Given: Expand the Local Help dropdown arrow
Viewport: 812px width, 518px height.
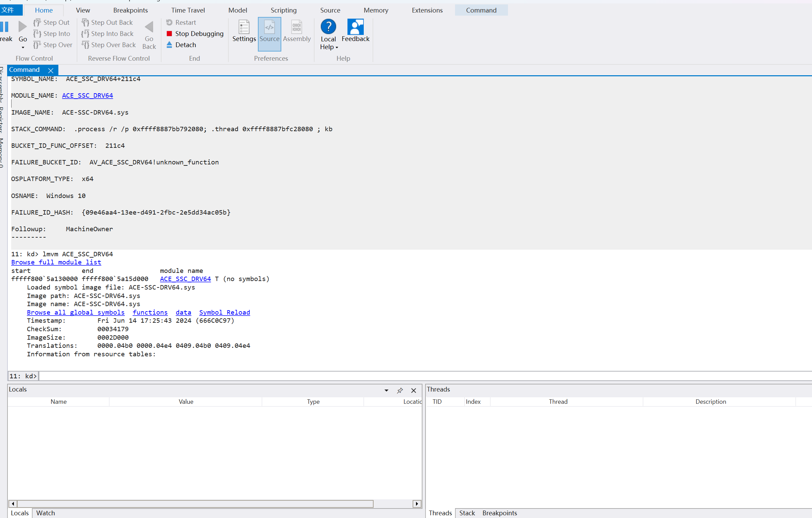Looking at the screenshot, I should [337, 47].
